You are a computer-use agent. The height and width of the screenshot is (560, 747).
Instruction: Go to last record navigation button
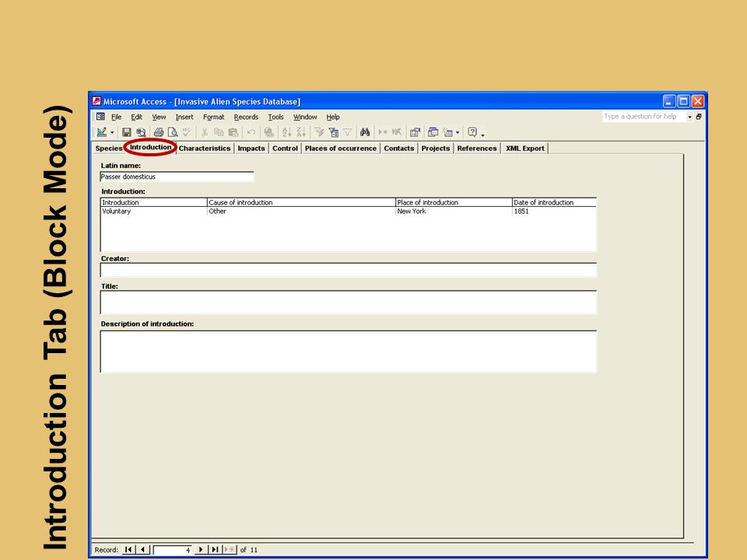click(215, 550)
